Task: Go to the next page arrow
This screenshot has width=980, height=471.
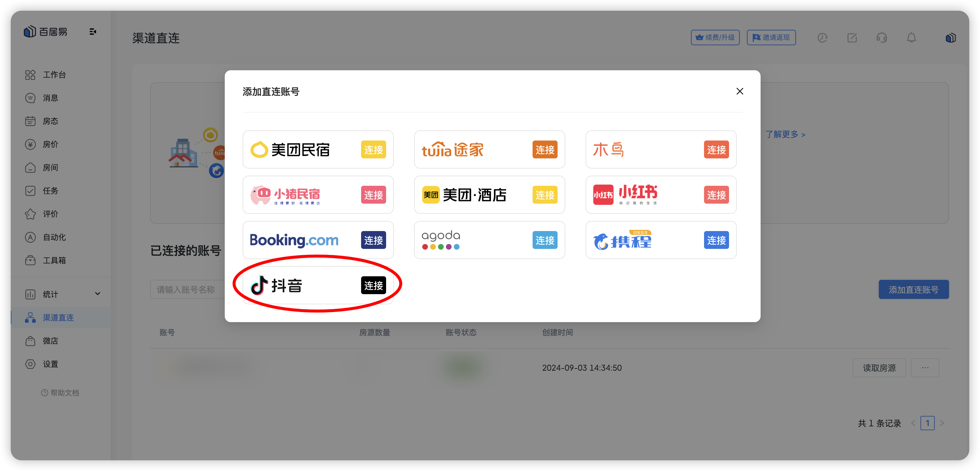Action: coord(942,423)
